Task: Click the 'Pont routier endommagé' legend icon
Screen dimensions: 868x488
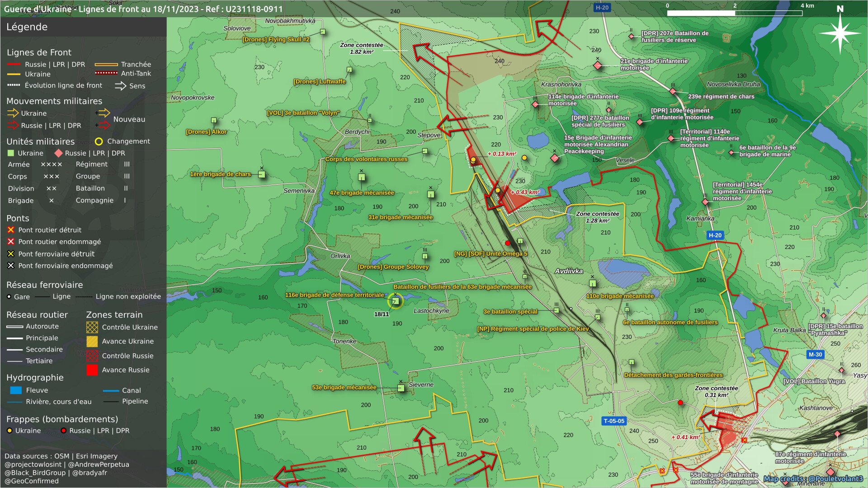Action: pyautogui.click(x=11, y=242)
